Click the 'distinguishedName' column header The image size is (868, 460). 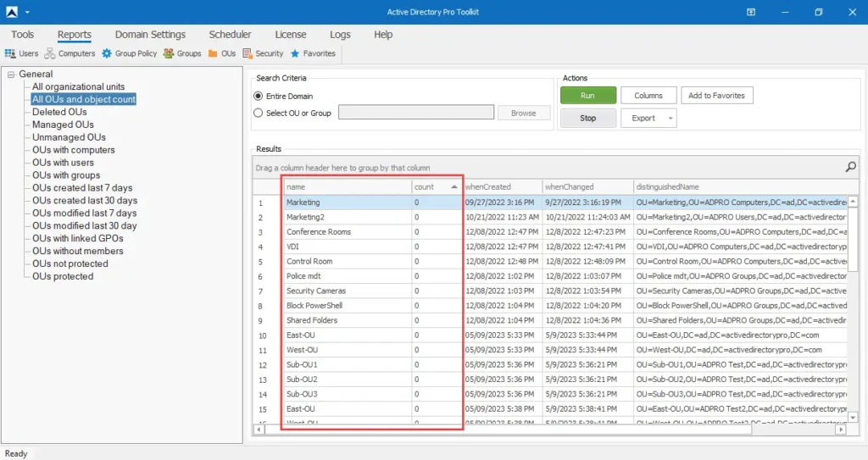(741, 187)
